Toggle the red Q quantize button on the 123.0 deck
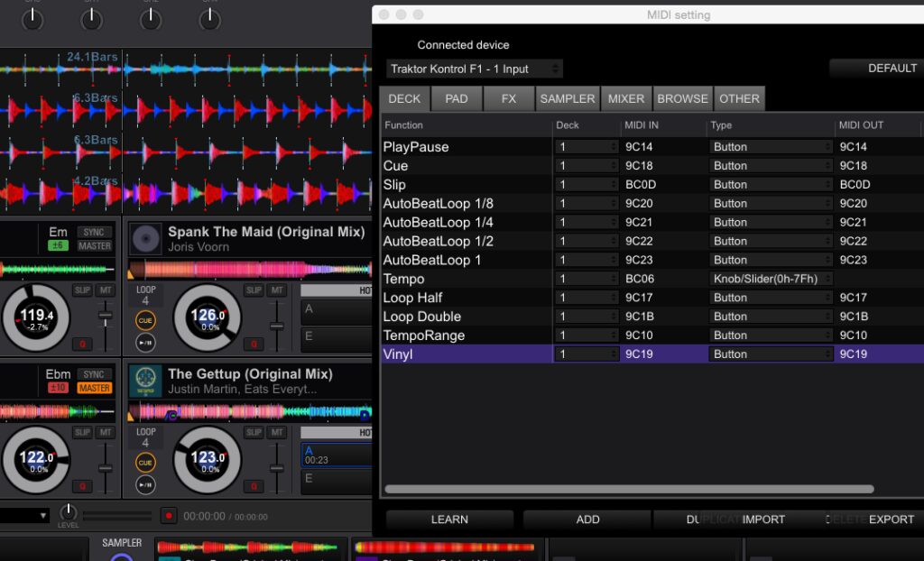This screenshot has width=924, height=561. (x=254, y=486)
